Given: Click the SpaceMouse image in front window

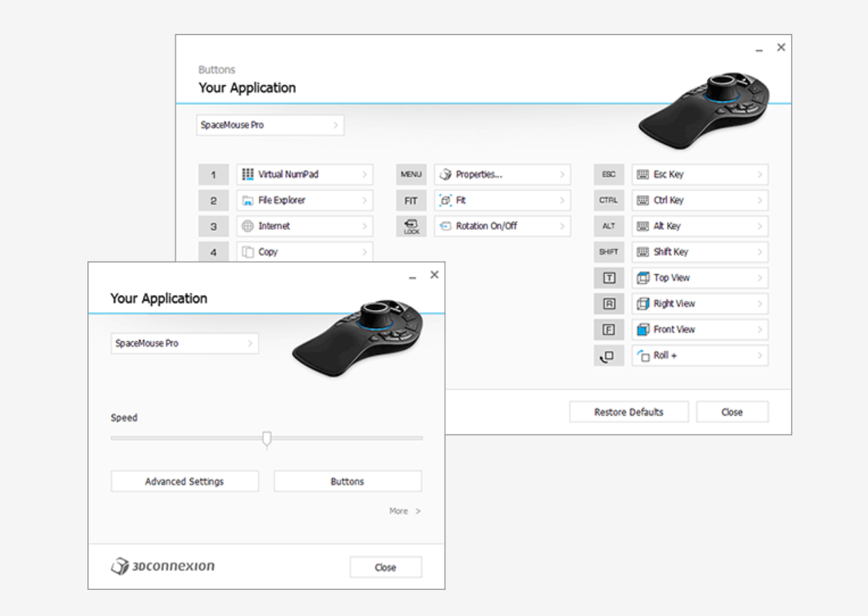Looking at the screenshot, I should [358, 338].
